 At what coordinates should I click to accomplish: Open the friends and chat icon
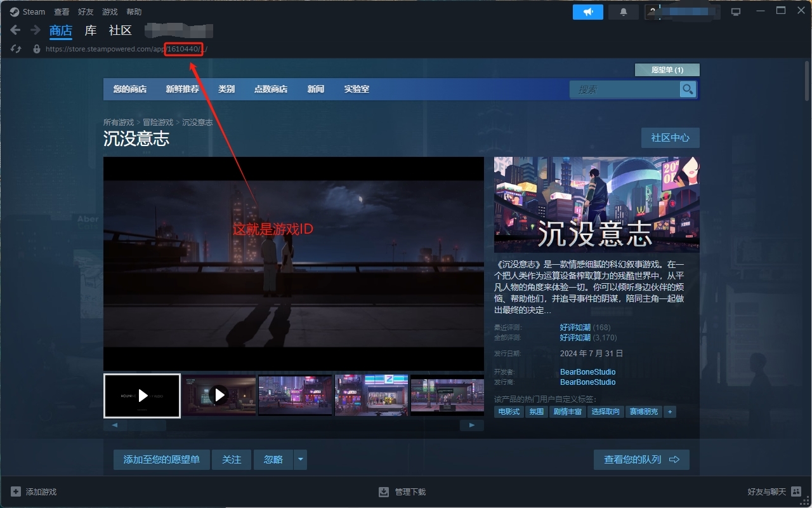click(x=797, y=491)
